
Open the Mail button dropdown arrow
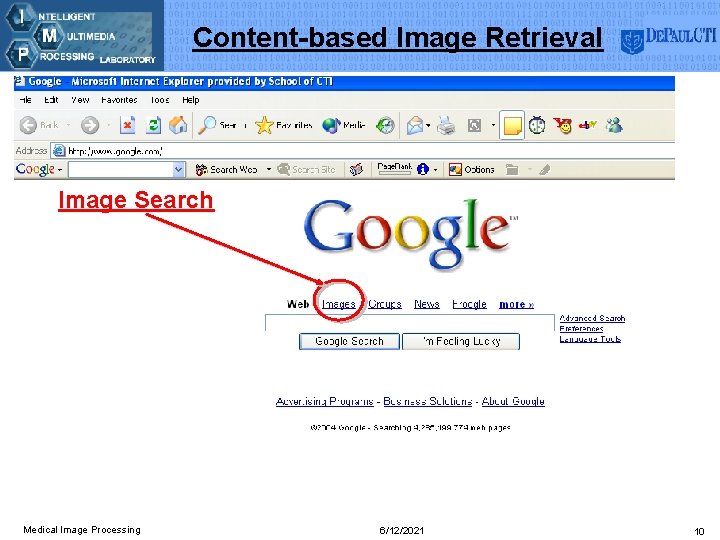pyautogui.click(x=428, y=125)
